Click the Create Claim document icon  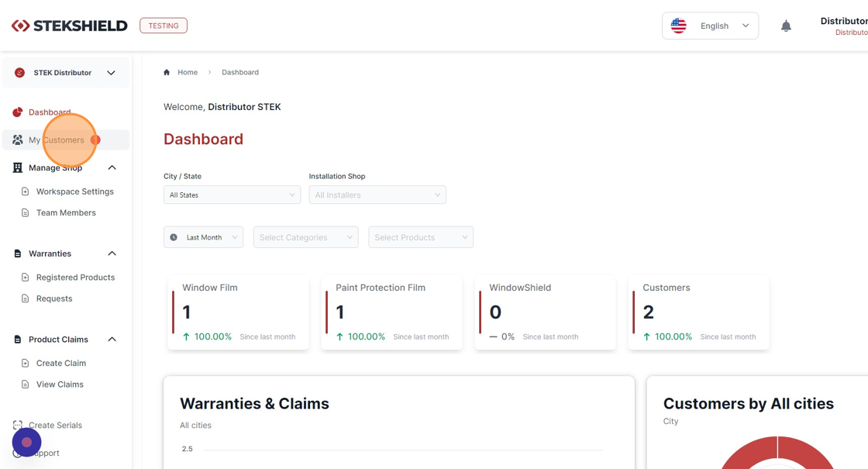pyautogui.click(x=25, y=364)
